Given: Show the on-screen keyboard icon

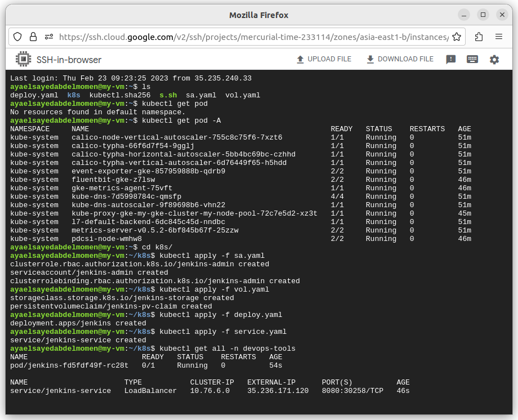Looking at the screenshot, I should click(472, 59).
